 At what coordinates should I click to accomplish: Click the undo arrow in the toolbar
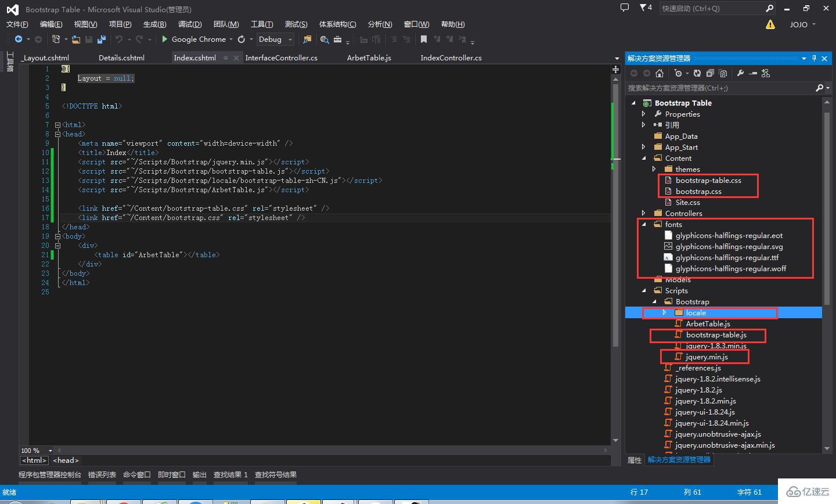[119, 39]
